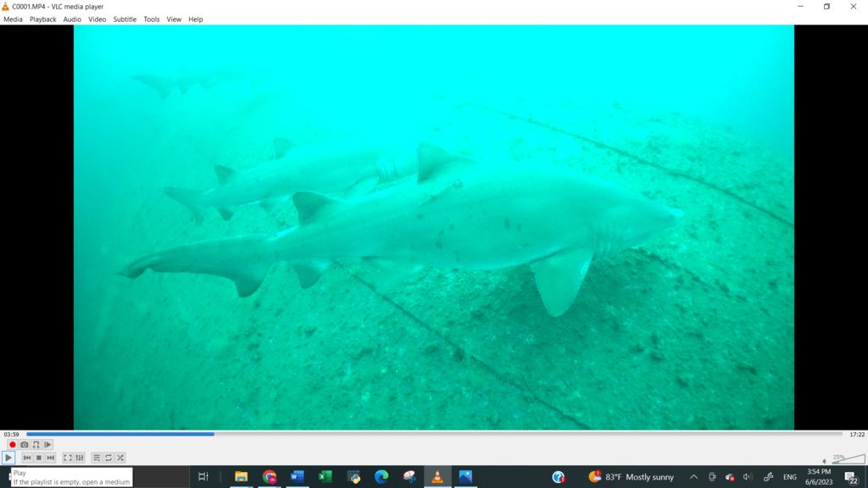Show extended settings equalizer panel
The image size is (868, 488).
(x=80, y=457)
